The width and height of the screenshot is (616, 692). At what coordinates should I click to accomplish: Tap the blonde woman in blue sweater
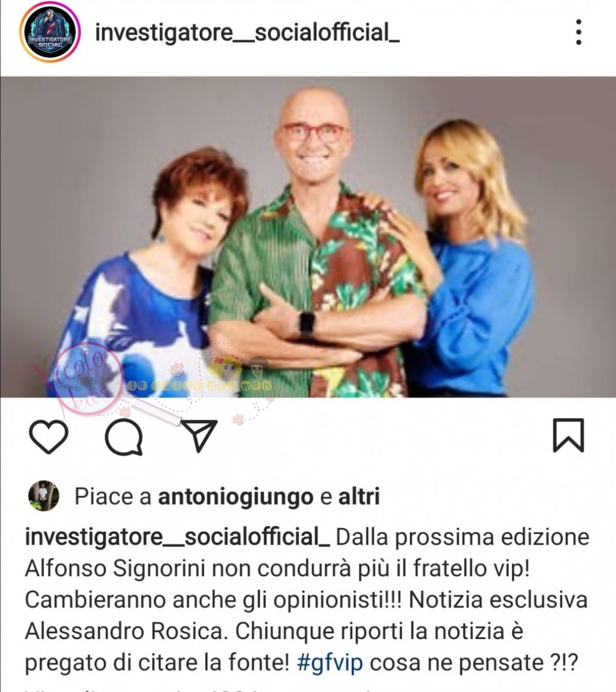tap(467, 259)
